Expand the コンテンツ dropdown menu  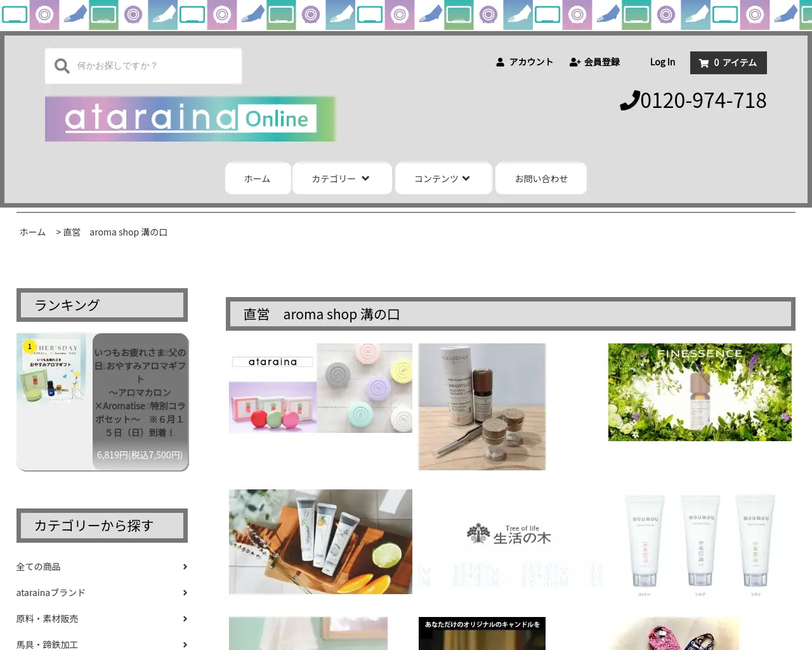coord(443,178)
